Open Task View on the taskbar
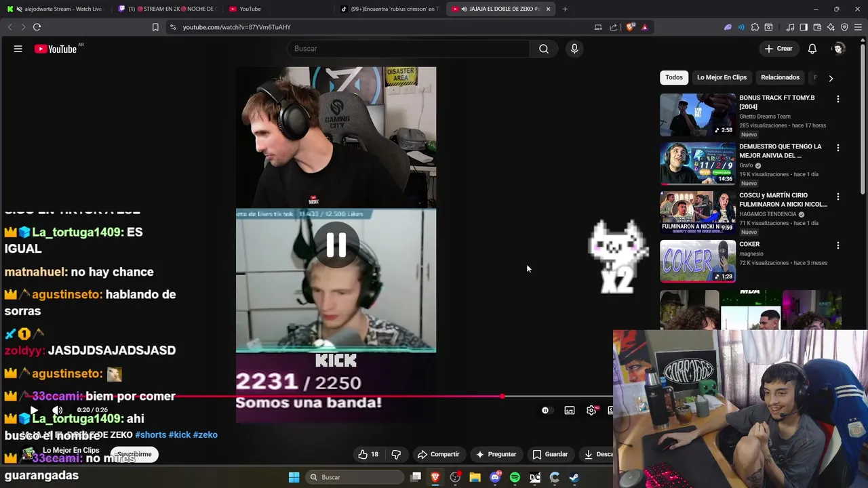Viewport: 868px width, 488px height. pyautogui.click(x=416, y=477)
